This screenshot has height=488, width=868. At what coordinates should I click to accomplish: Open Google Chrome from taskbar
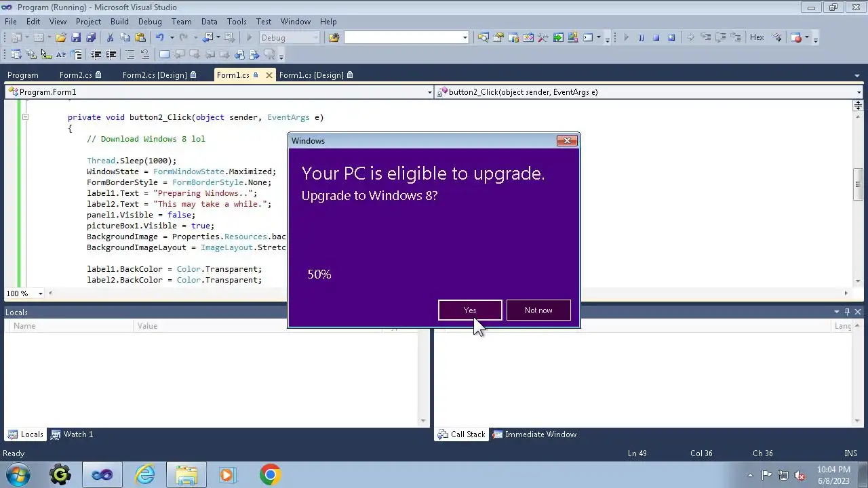coord(270,474)
